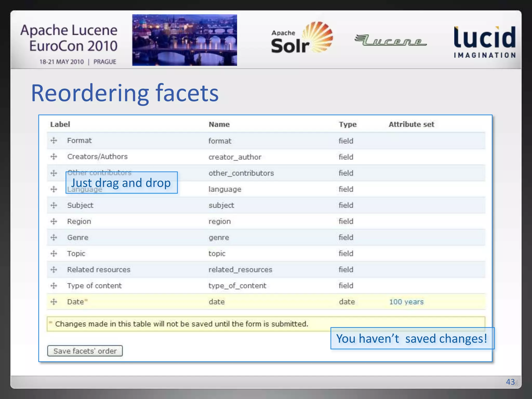532x399 pixels.
Task: Click the Type of content label cell
Action: [94, 286]
